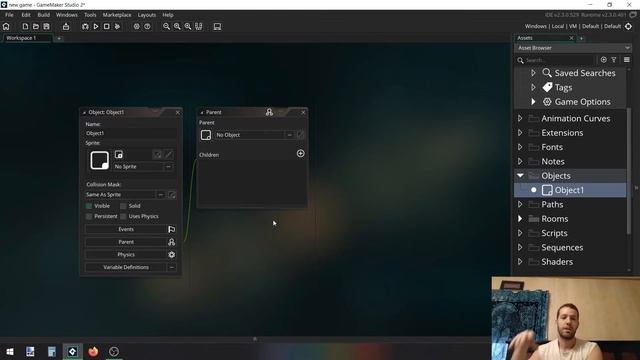
Task: Click the Asset Browser search field
Action: point(559,60)
